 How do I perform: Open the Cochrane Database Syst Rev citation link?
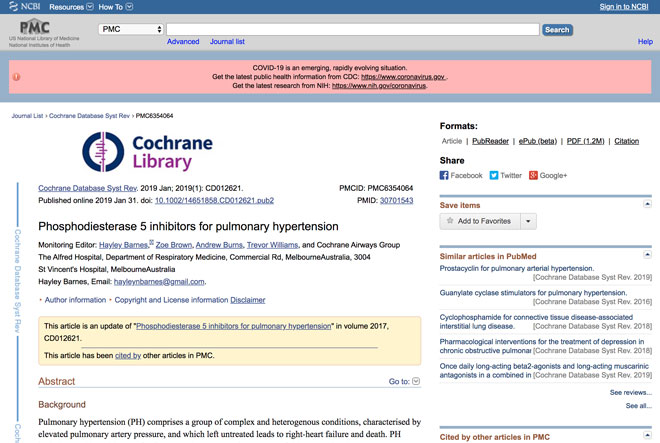click(x=88, y=188)
